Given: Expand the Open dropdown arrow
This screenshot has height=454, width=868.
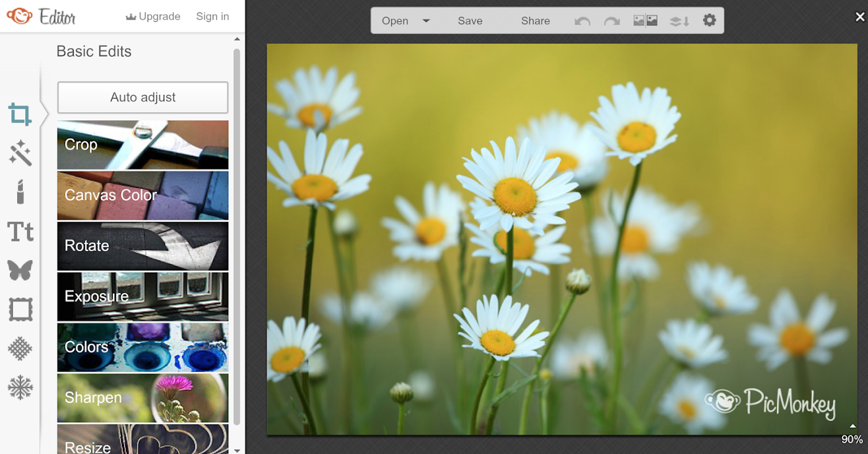Looking at the screenshot, I should [426, 20].
